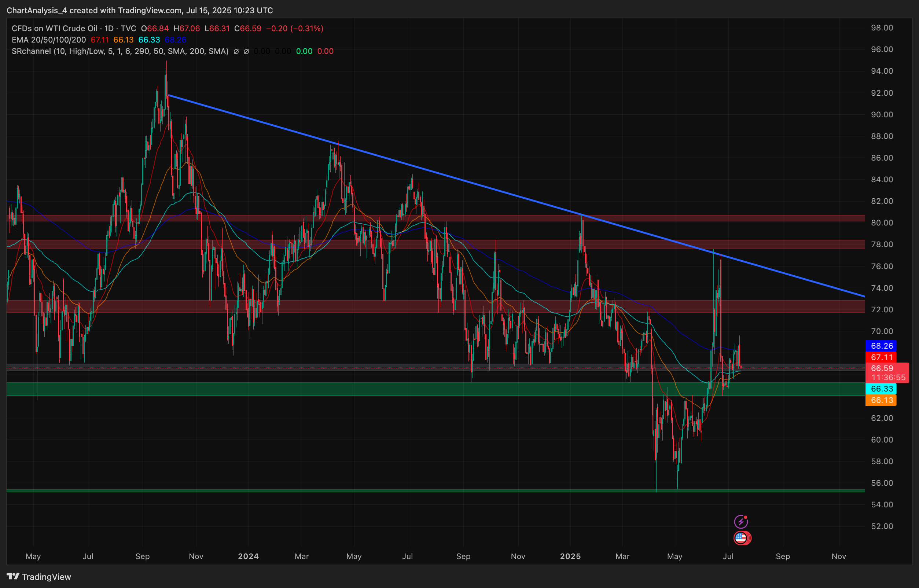This screenshot has width=919, height=588.
Task: Click the 72.00 price axis label
Action: click(x=882, y=309)
